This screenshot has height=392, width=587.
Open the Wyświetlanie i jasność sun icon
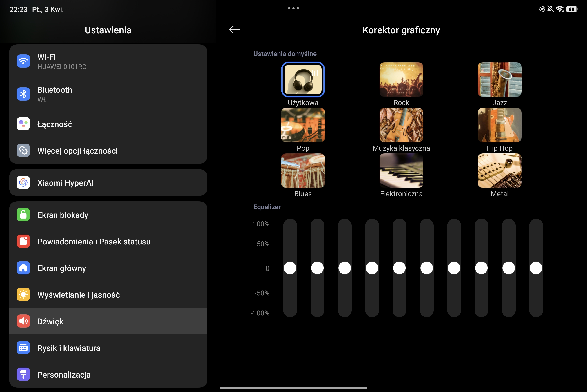coord(23,295)
